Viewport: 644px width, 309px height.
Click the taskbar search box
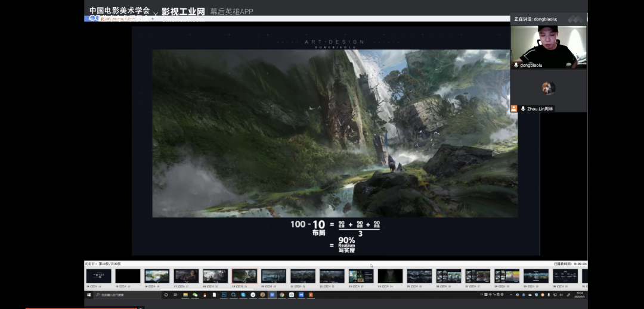[129, 295]
